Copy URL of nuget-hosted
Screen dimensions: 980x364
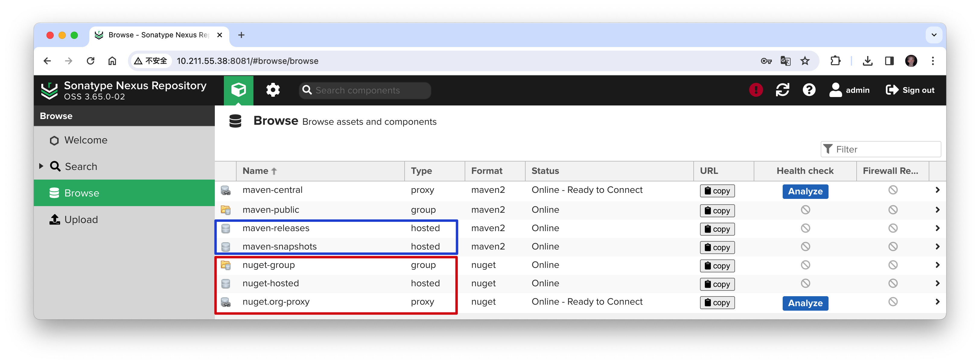(x=717, y=284)
